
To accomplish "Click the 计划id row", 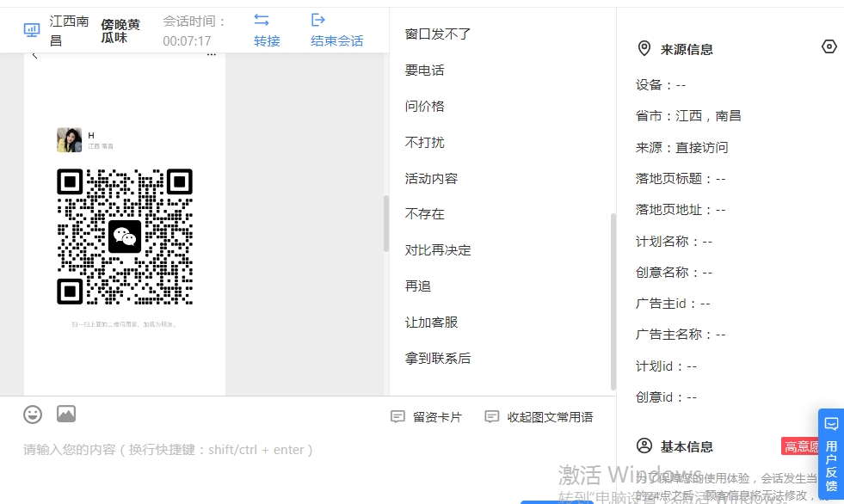I will pyautogui.click(x=667, y=366).
